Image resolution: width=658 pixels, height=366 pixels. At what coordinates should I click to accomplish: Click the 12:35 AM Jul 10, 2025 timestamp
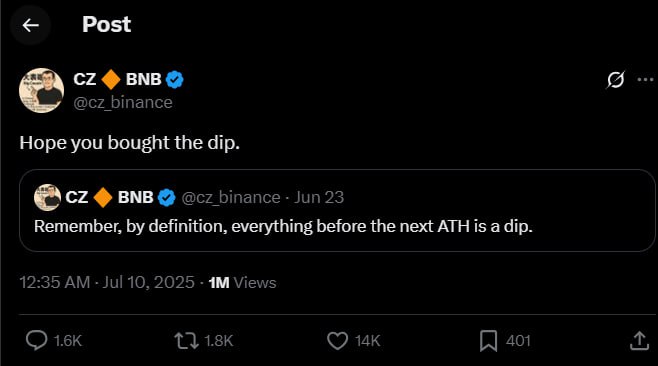(x=107, y=282)
